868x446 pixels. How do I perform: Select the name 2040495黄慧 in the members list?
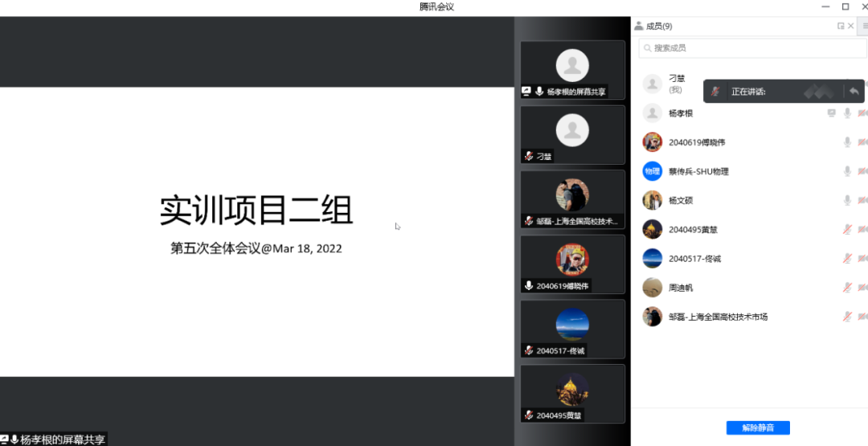693,230
